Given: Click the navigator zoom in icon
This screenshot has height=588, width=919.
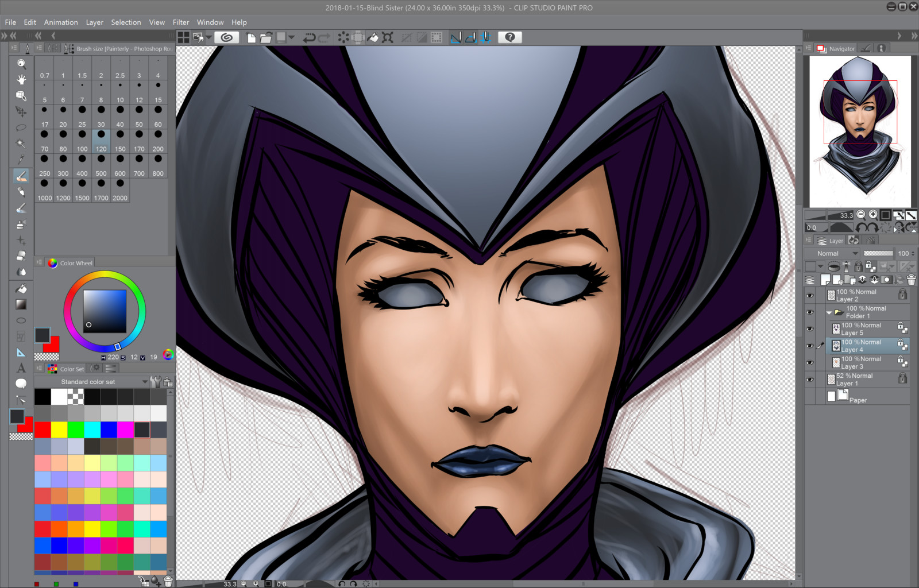Looking at the screenshot, I should pyautogui.click(x=873, y=215).
